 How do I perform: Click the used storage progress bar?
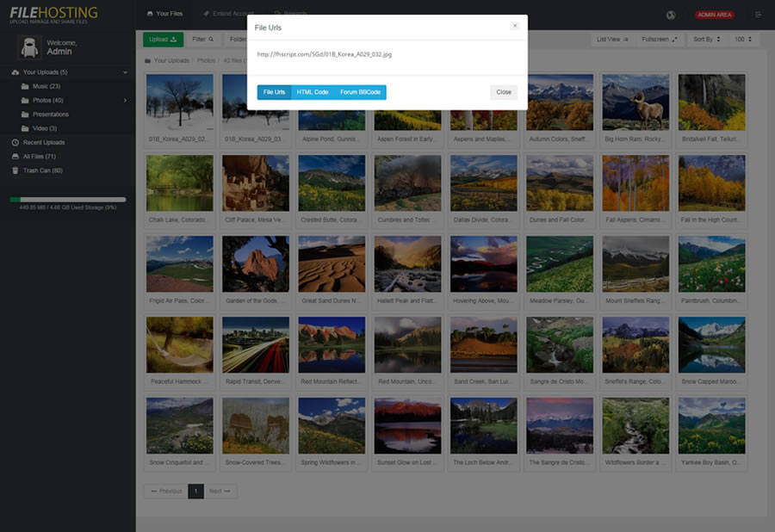coord(68,200)
